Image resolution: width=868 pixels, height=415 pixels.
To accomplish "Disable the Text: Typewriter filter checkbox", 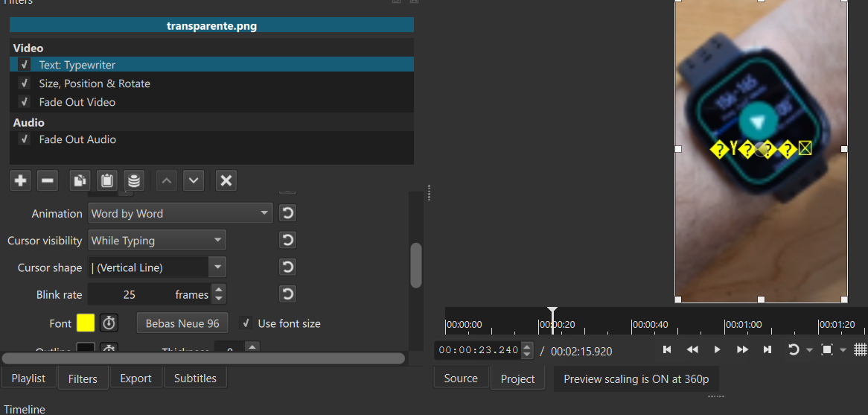I will (x=25, y=65).
